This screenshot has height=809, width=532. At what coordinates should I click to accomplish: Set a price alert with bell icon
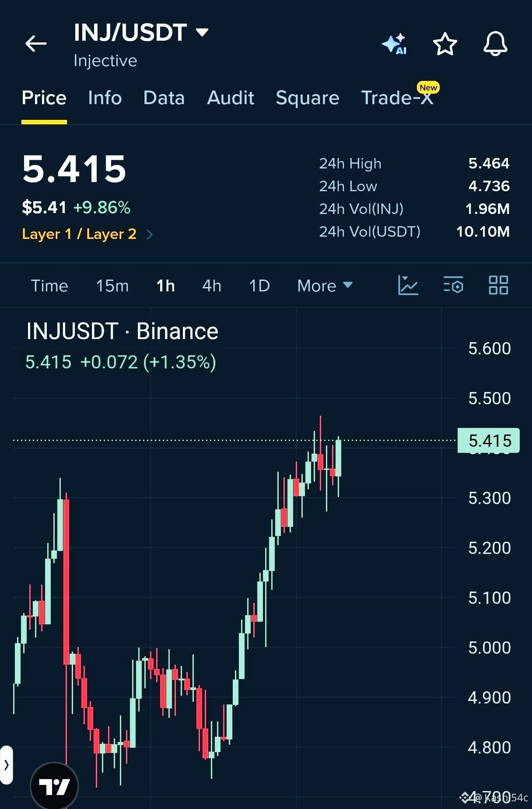(495, 44)
